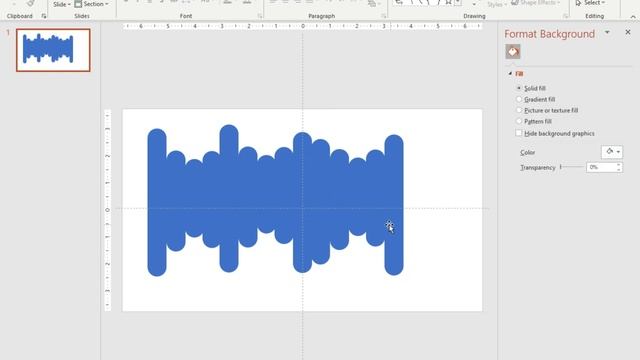
Task: Collapse the Fill section triangle
Action: (510, 73)
